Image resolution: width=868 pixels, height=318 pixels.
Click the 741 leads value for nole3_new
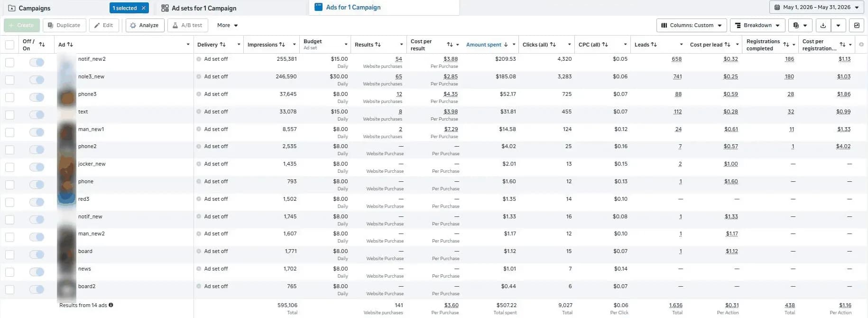(x=677, y=76)
